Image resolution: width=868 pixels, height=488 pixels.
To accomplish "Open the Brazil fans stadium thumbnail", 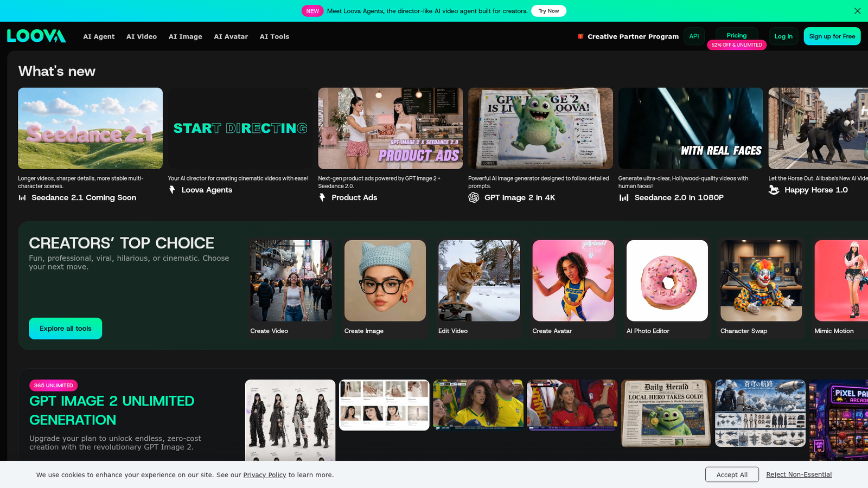I will point(478,405).
